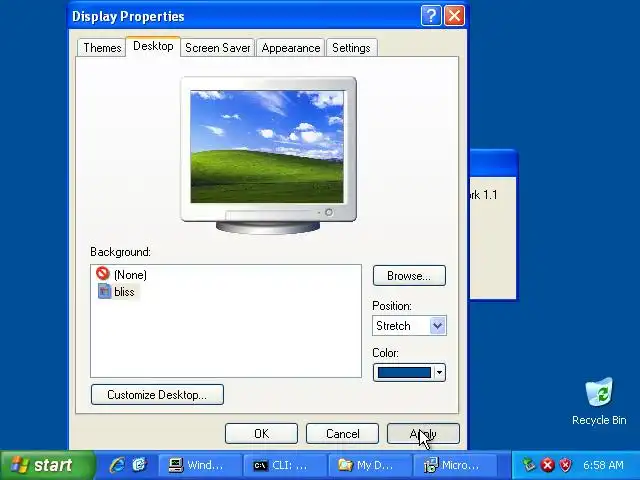Expand the Position Stretch dropdown
640x480 pixels.
[x=438, y=326]
